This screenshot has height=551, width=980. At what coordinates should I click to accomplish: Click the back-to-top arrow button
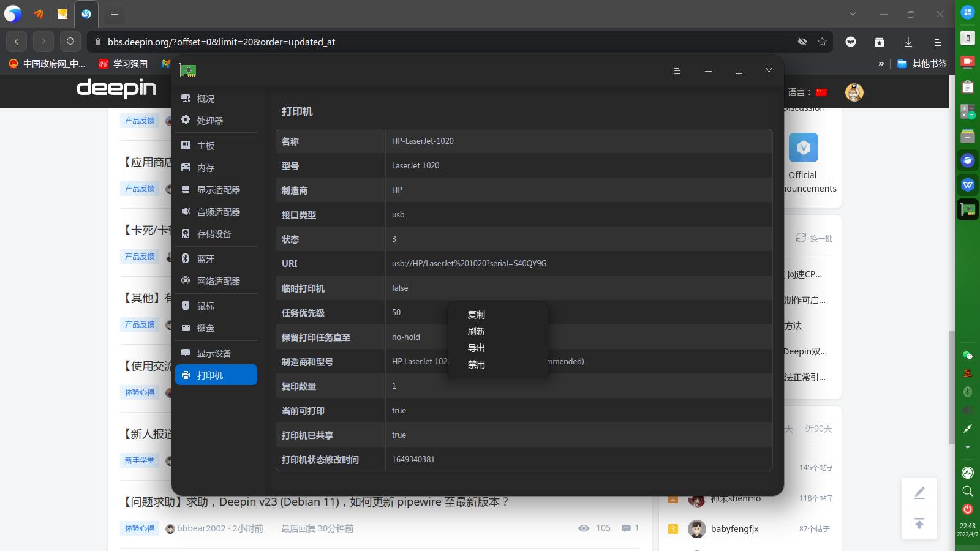click(x=919, y=523)
